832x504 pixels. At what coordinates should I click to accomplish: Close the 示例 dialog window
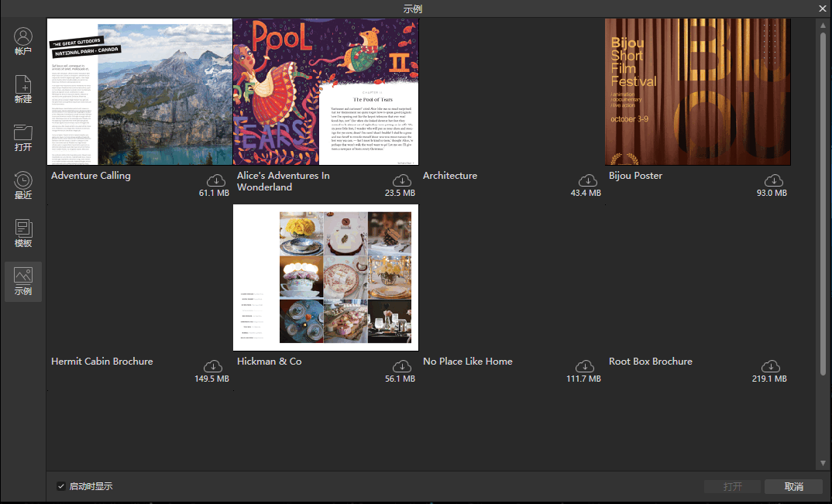click(x=823, y=9)
